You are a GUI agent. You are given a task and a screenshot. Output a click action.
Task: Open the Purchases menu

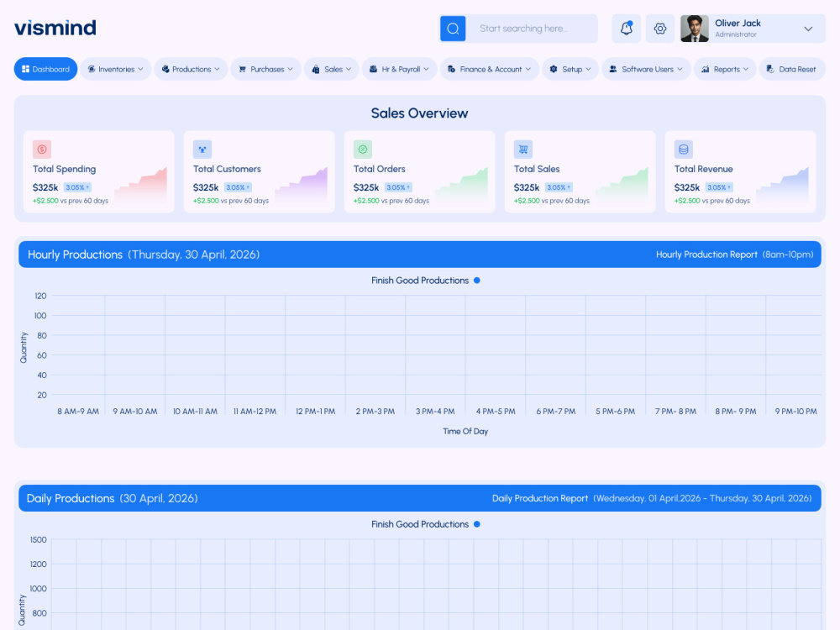(265, 69)
